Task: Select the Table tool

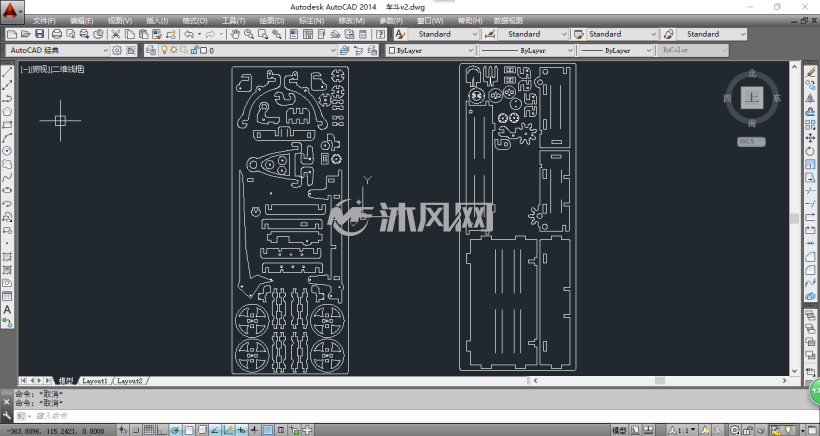Action: coord(7,296)
